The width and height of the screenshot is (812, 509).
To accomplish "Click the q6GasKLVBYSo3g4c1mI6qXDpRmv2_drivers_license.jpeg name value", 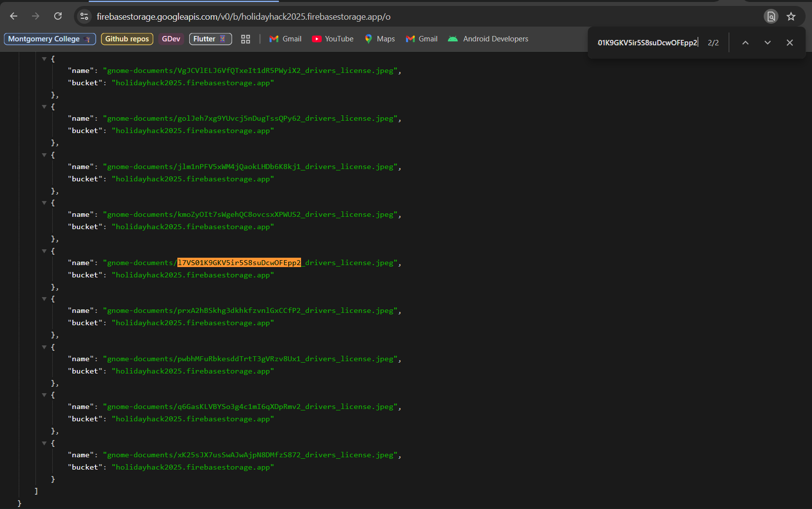I will (250, 407).
